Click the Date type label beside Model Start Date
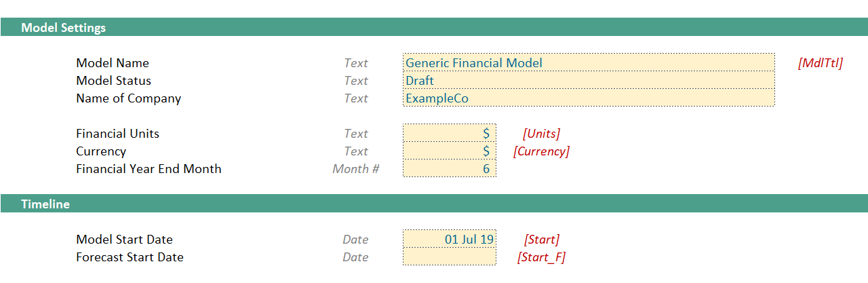 pyautogui.click(x=355, y=240)
